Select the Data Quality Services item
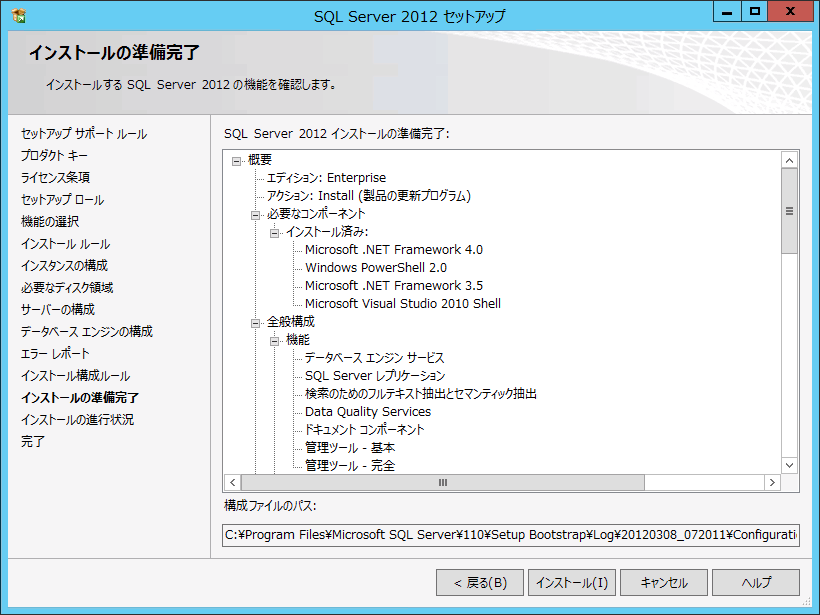 (368, 411)
